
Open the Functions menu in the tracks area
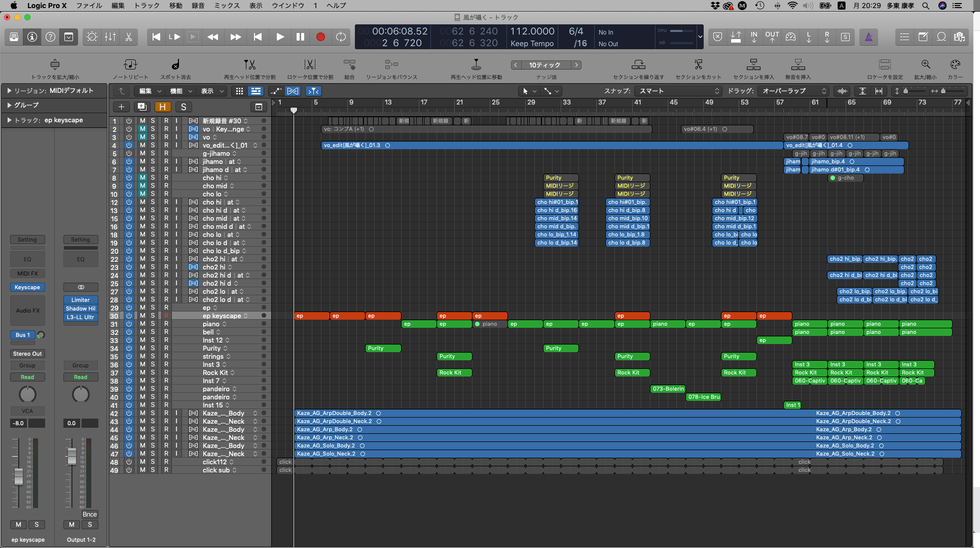tap(181, 91)
